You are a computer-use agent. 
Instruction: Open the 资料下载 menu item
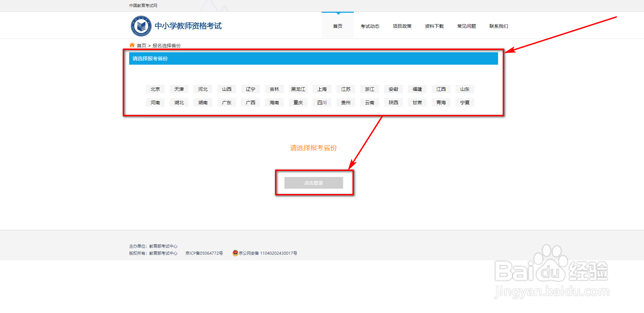tap(434, 26)
